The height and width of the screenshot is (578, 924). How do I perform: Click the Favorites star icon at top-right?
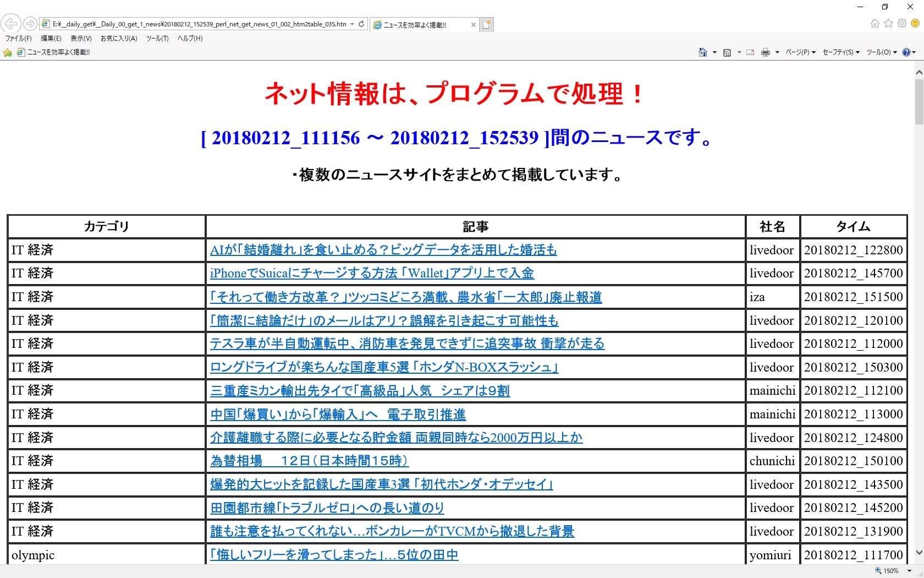click(x=888, y=23)
